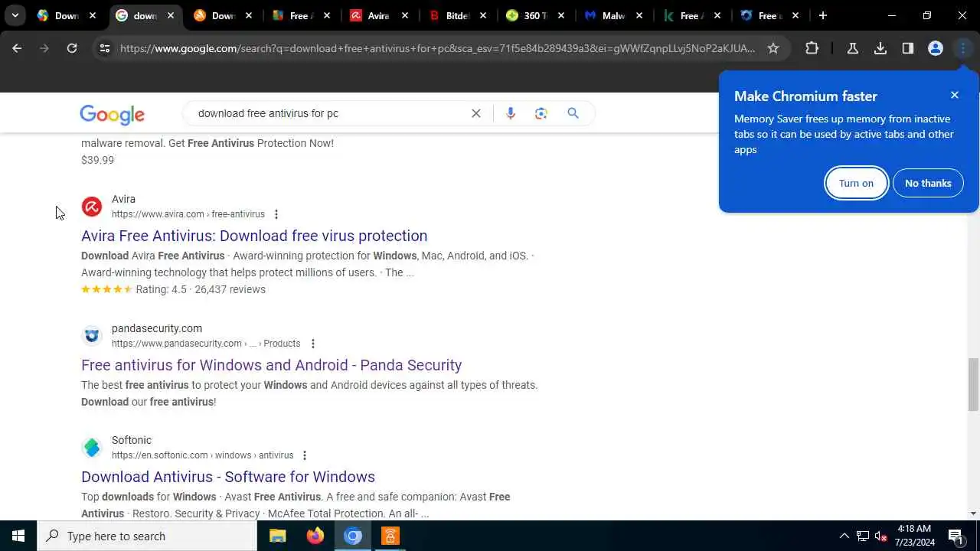
Task: Open Avira Free Antivirus result link
Action: (x=254, y=236)
